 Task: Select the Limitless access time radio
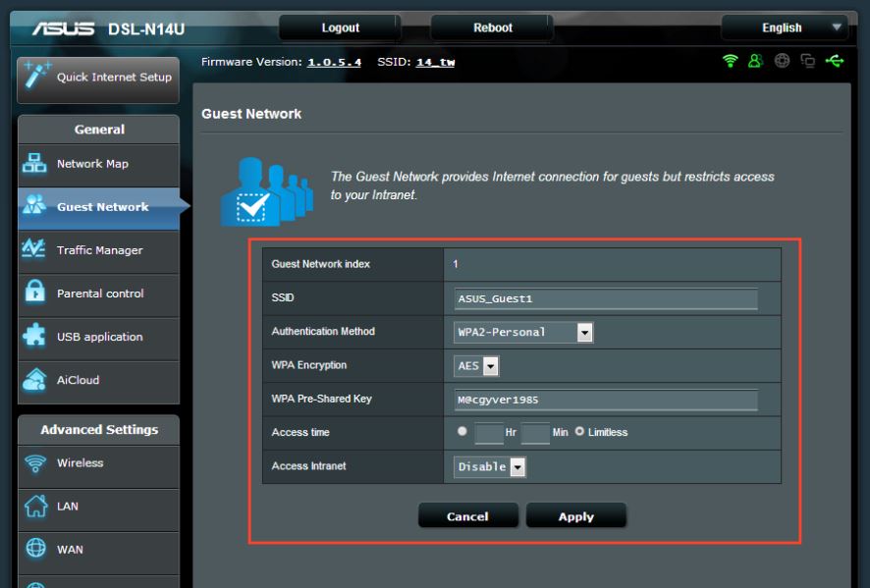coord(579,431)
